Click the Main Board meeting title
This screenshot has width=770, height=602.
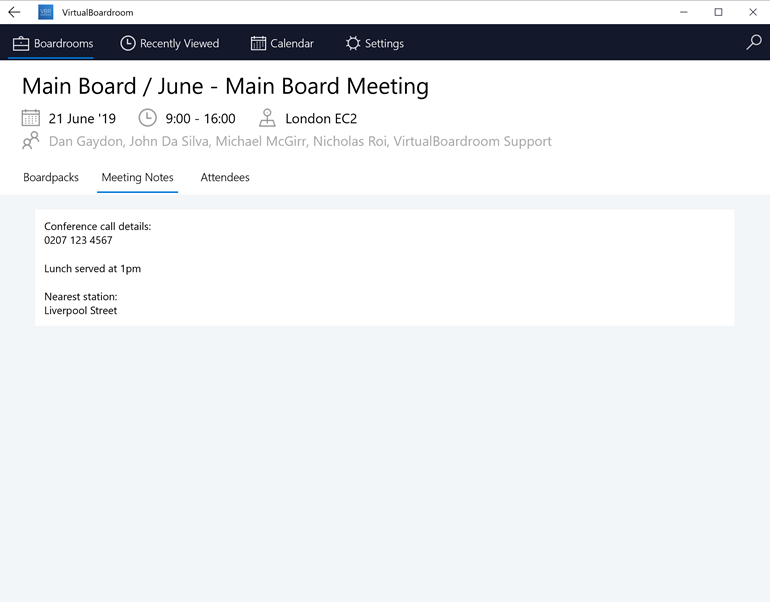[x=225, y=86]
